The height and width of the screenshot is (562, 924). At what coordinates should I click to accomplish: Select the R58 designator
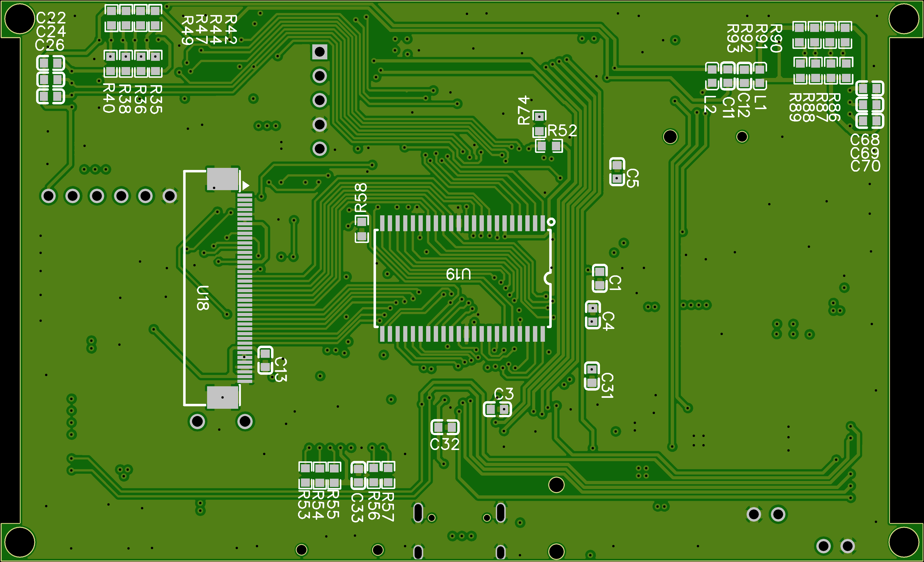point(361,198)
